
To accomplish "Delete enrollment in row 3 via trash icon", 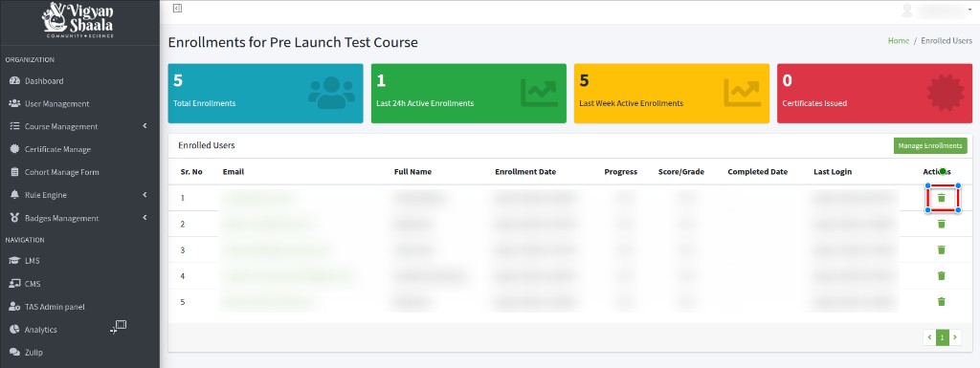I will (942, 250).
